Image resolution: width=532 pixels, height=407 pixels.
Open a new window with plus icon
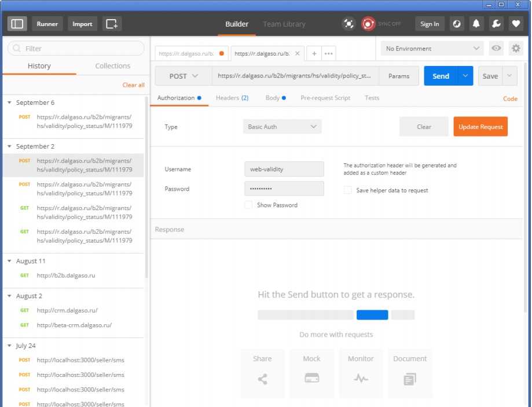(x=112, y=24)
